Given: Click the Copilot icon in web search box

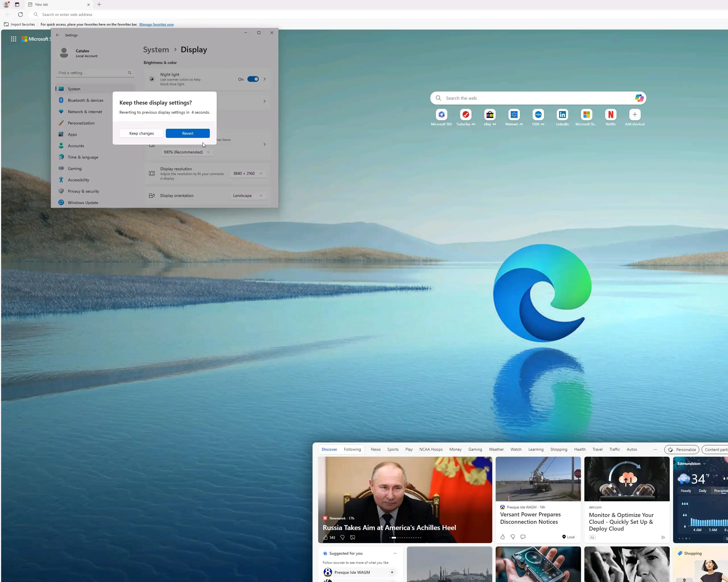Looking at the screenshot, I should click(x=639, y=98).
